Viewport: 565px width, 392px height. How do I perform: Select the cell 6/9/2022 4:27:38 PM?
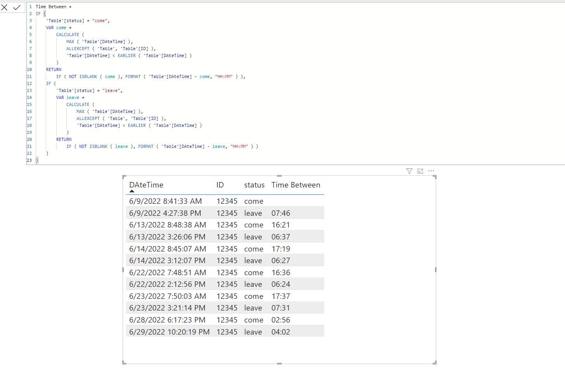[165, 213]
